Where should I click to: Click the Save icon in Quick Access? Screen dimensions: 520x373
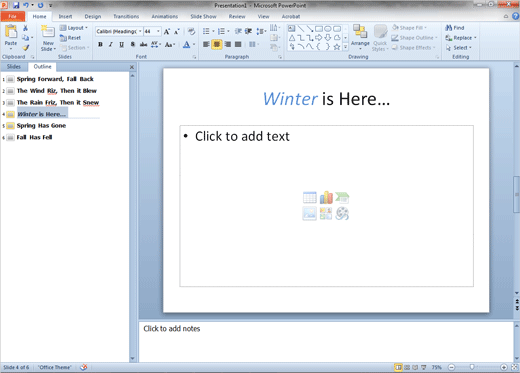(16, 5)
